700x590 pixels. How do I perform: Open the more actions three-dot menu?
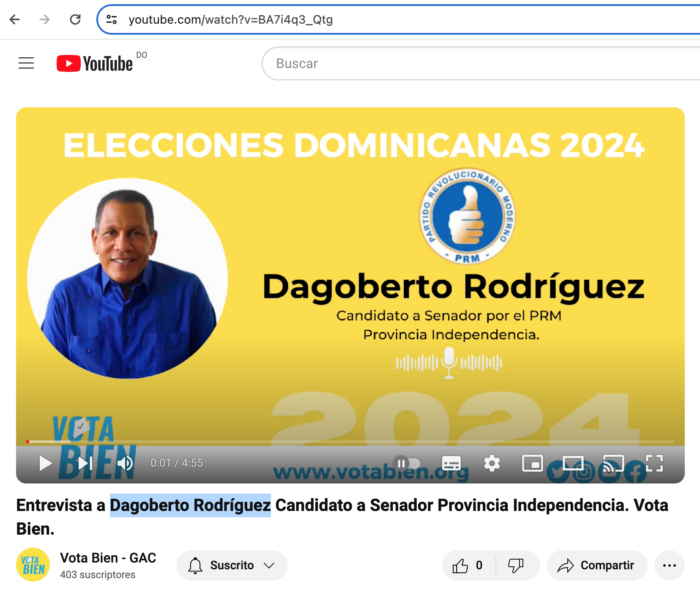[x=670, y=565]
